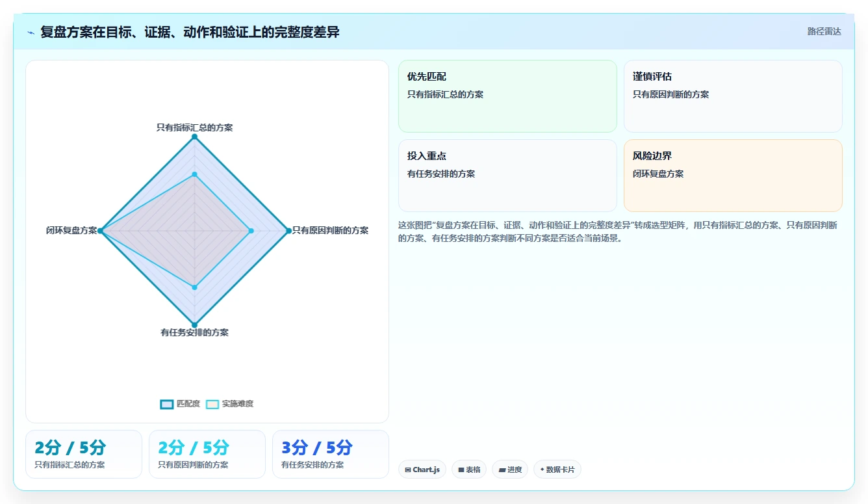
Task: Open the 优先匹配 card
Action: tap(507, 96)
